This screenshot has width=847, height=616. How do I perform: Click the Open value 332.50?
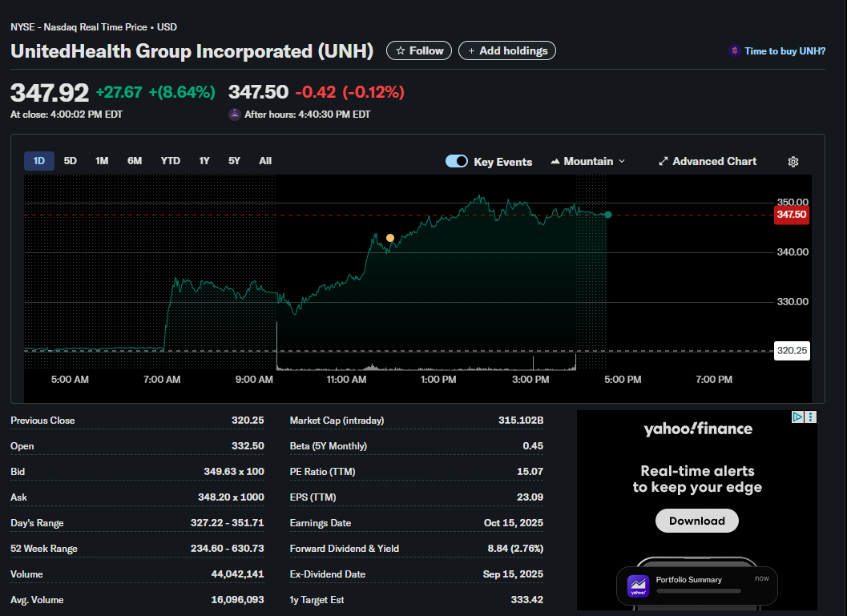[x=248, y=446]
